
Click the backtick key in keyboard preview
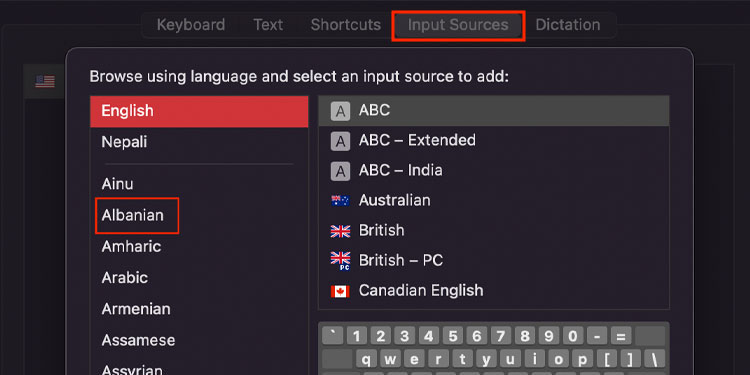332,336
